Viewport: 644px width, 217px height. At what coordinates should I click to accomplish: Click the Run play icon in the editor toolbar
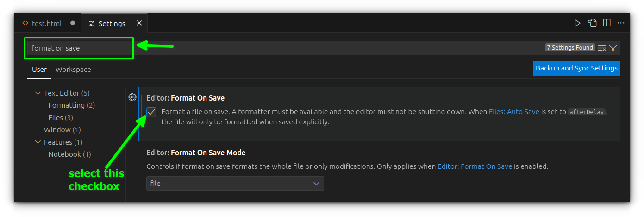click(577, 23)
